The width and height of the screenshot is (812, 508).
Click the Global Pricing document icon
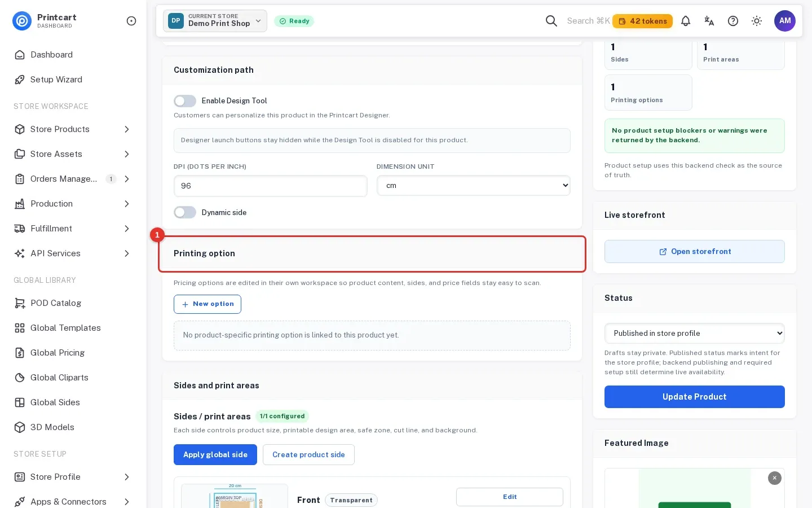[x=20, y=353]
